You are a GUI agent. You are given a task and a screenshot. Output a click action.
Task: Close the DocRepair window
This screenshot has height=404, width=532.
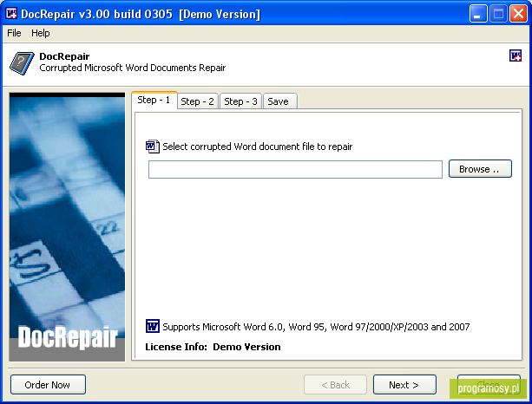click(518, 14)
